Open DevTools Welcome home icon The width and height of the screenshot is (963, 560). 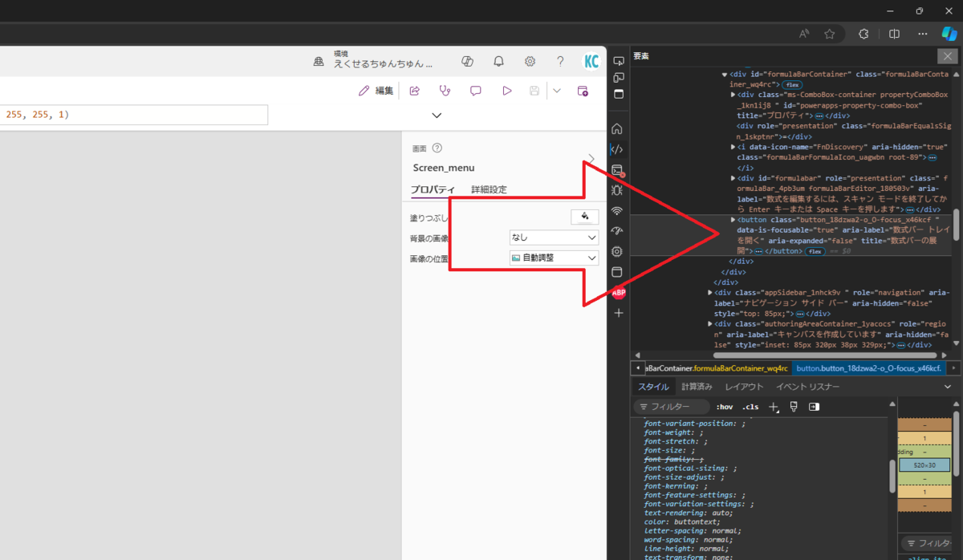(617, 128)
